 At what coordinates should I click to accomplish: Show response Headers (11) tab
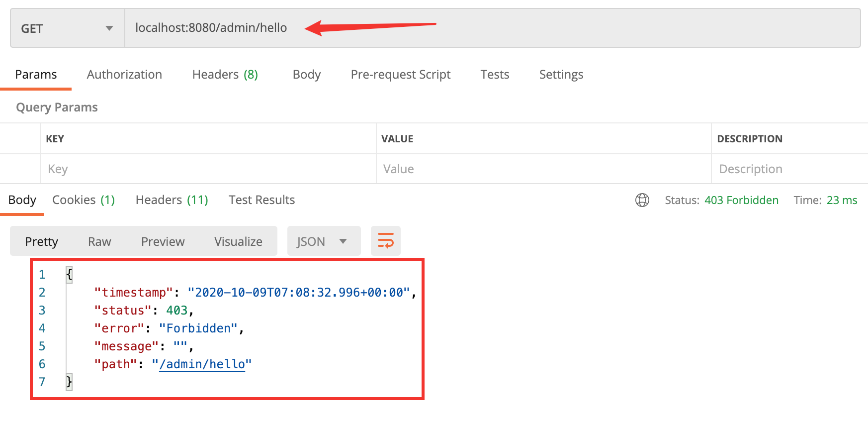[x=172, y=200]
